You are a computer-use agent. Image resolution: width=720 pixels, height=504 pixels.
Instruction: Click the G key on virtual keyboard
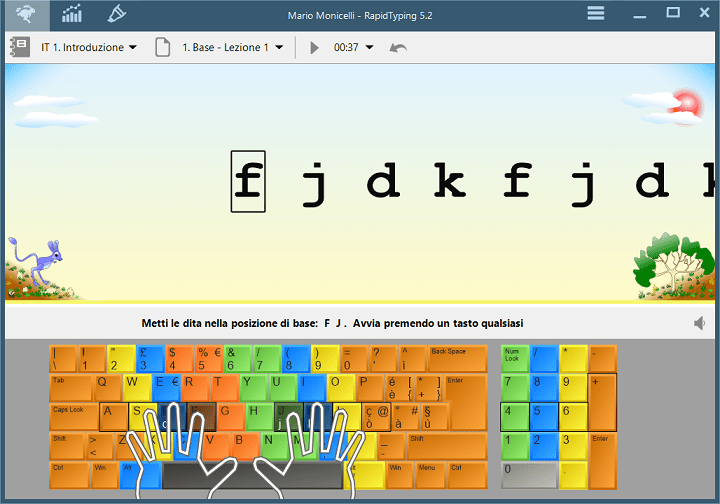pyautogui.click(x=231, y=417)
